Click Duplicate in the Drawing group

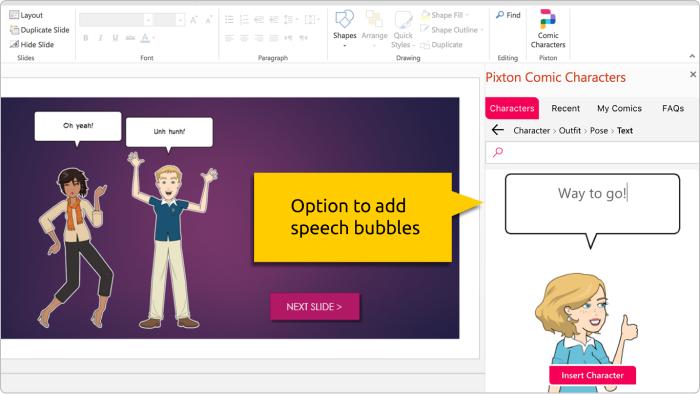442,45
